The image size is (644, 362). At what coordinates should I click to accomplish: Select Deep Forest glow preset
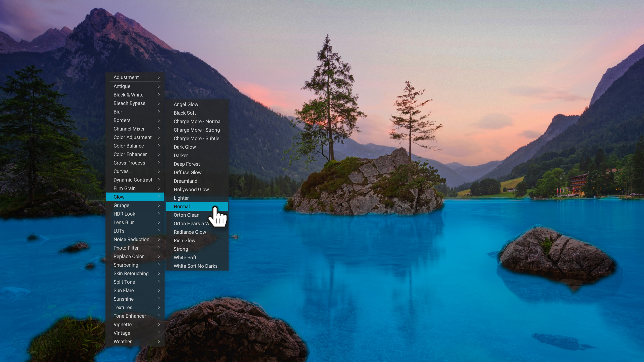click(x=187, y=163)
